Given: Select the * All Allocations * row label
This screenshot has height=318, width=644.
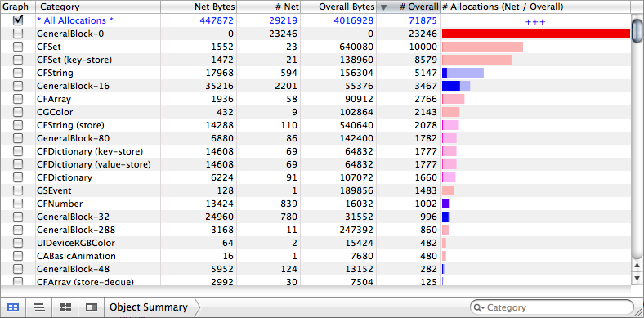Looking at the screenshot, I should pyautogui.click(x=75, y=20).
